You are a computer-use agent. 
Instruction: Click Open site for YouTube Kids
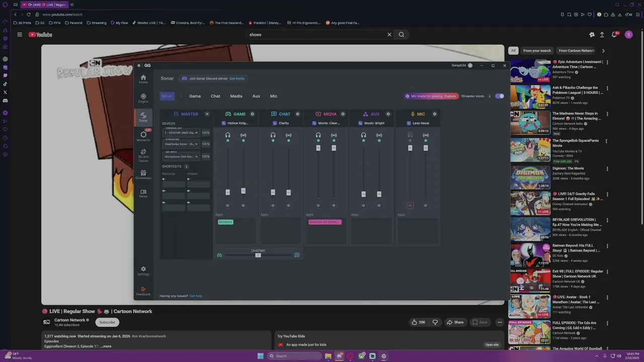point(492,345)
